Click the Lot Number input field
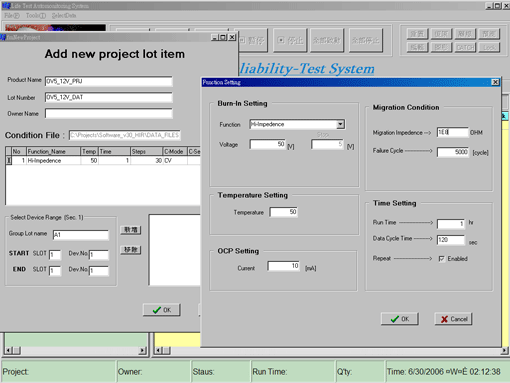The height and width of the screenshot is (383, 510). click(x=109, y=97)
